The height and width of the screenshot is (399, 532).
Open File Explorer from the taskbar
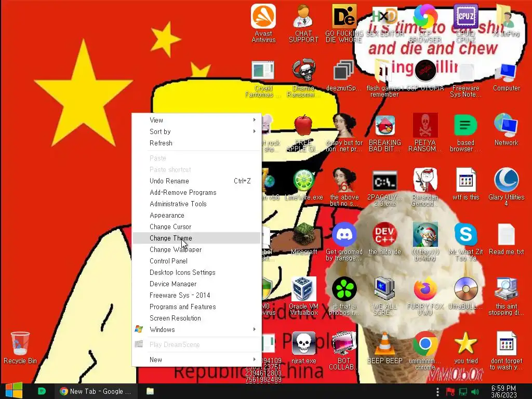[x=150, y=391]
